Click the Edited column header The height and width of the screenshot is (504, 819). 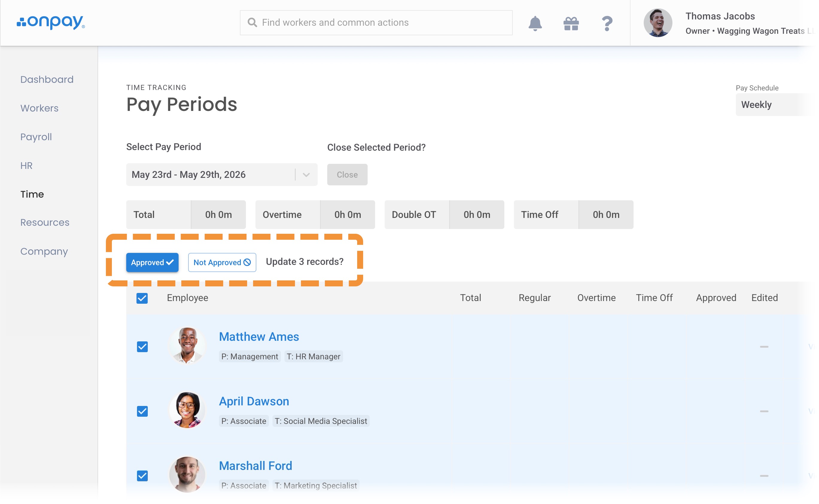click(764, 298)
